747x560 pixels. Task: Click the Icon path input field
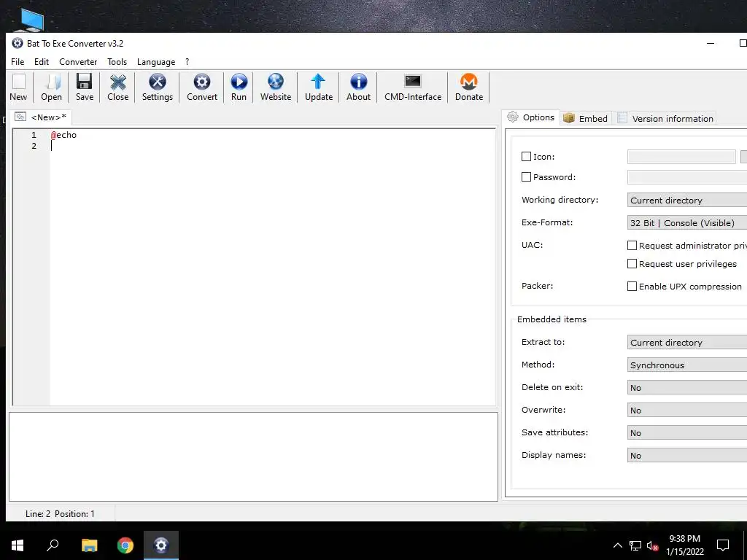click(x=681, y=156)
